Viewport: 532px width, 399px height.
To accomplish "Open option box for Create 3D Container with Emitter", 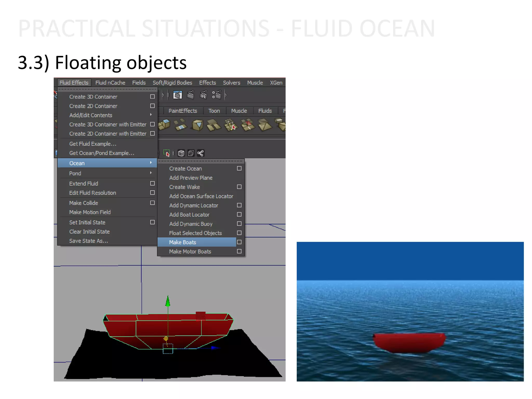I will [152, 124].
